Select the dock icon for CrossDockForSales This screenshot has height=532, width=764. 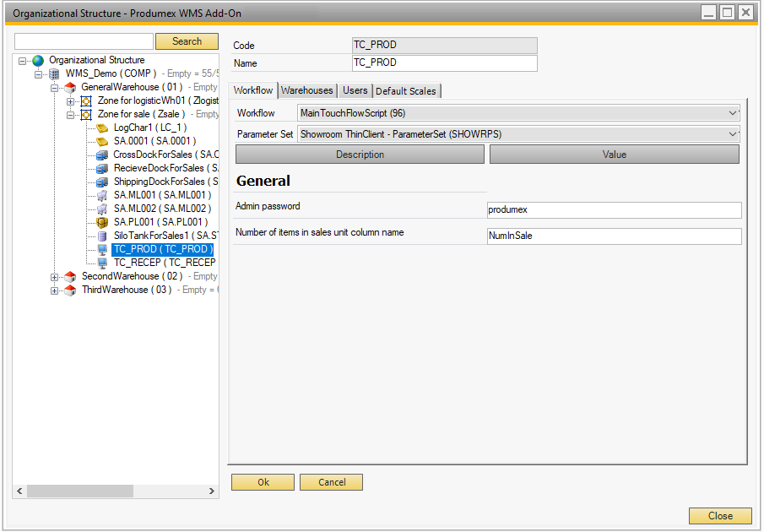[101, 155]
